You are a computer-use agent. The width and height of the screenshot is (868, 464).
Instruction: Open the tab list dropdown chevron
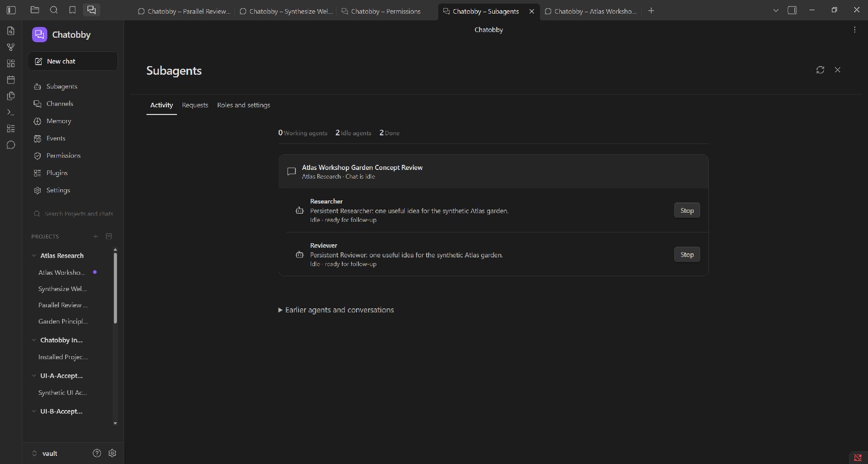click(775, 10)
